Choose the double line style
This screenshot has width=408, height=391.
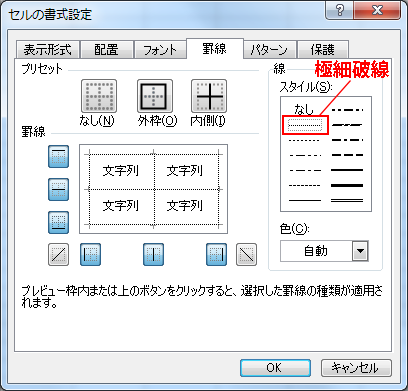click(347, 200)
